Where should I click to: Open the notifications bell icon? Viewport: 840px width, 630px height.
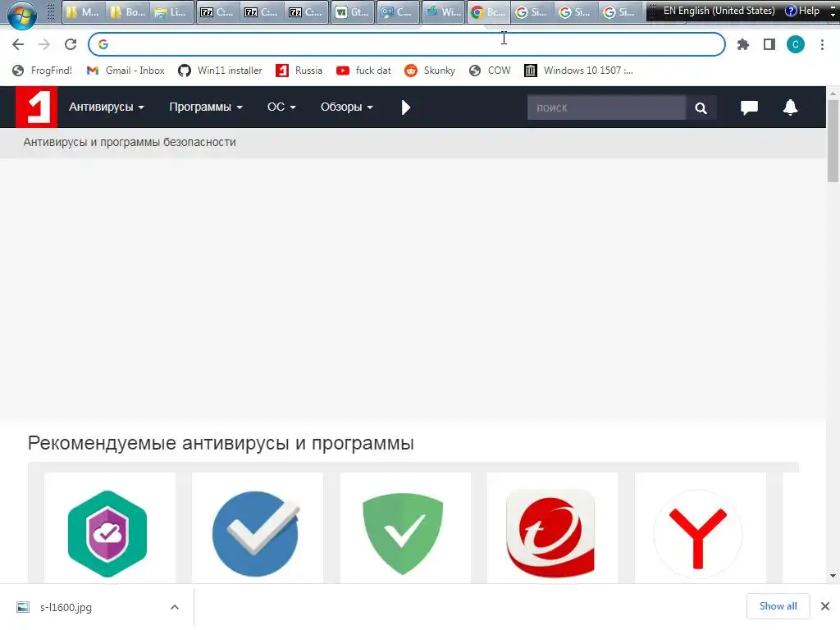[790, 107]
